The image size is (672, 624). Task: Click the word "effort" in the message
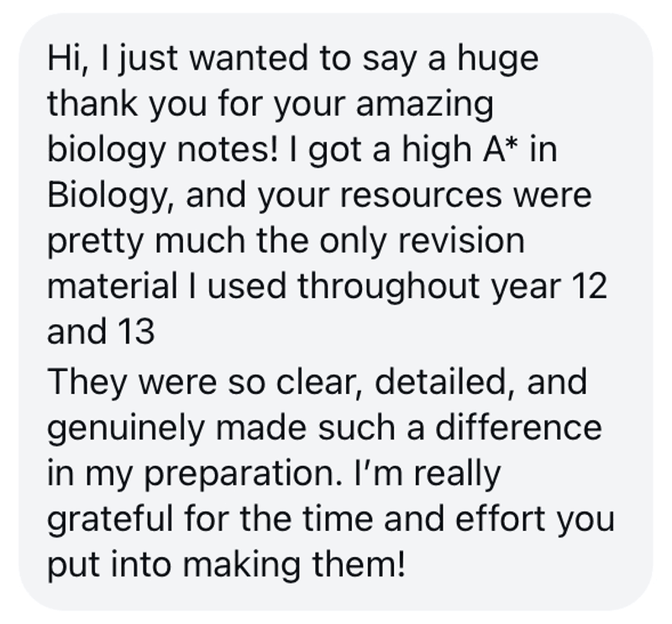[x=500, y=517]
